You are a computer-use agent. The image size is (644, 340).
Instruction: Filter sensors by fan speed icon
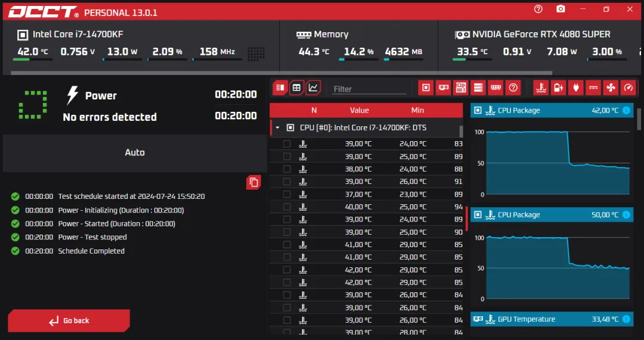pyautogui.click(x=611, y=88)
